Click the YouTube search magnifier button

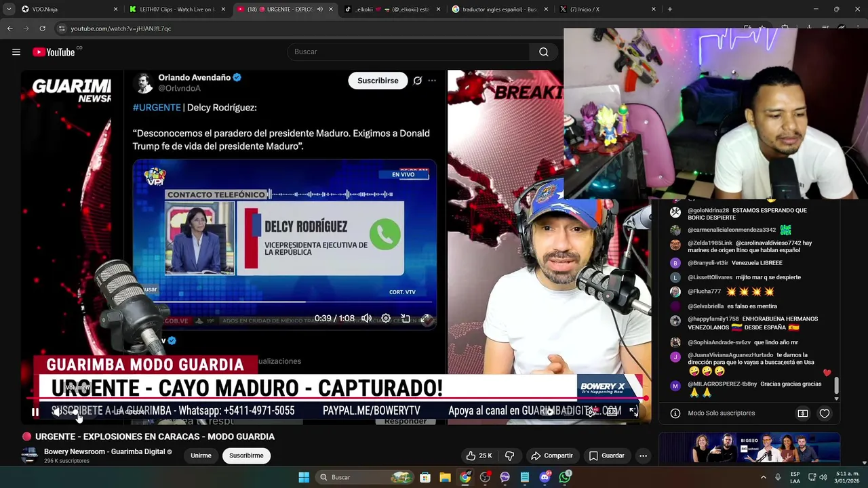tap(544, 52)
